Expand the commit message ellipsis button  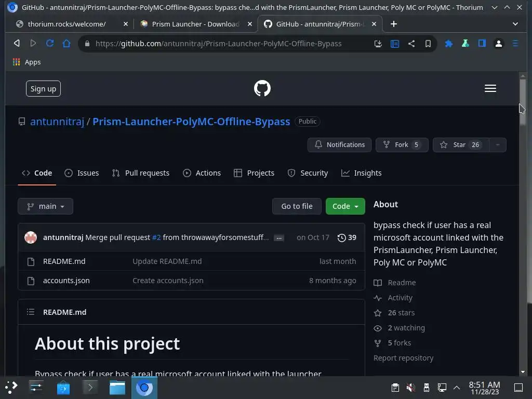coord(279,238)
